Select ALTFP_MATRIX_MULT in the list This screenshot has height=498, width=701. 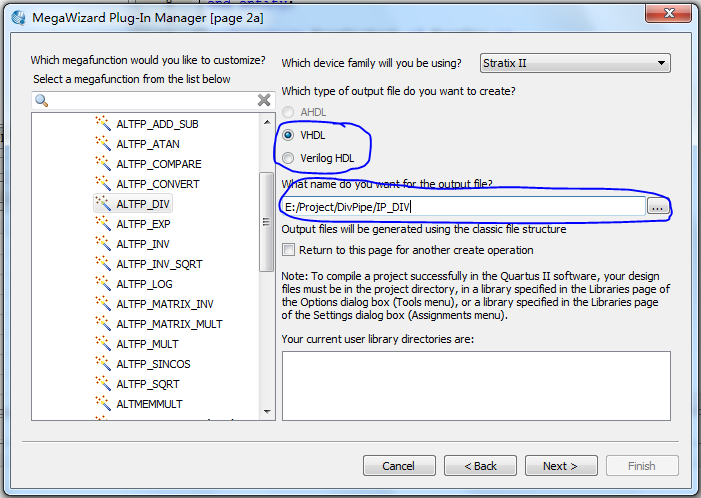(169, 324)
